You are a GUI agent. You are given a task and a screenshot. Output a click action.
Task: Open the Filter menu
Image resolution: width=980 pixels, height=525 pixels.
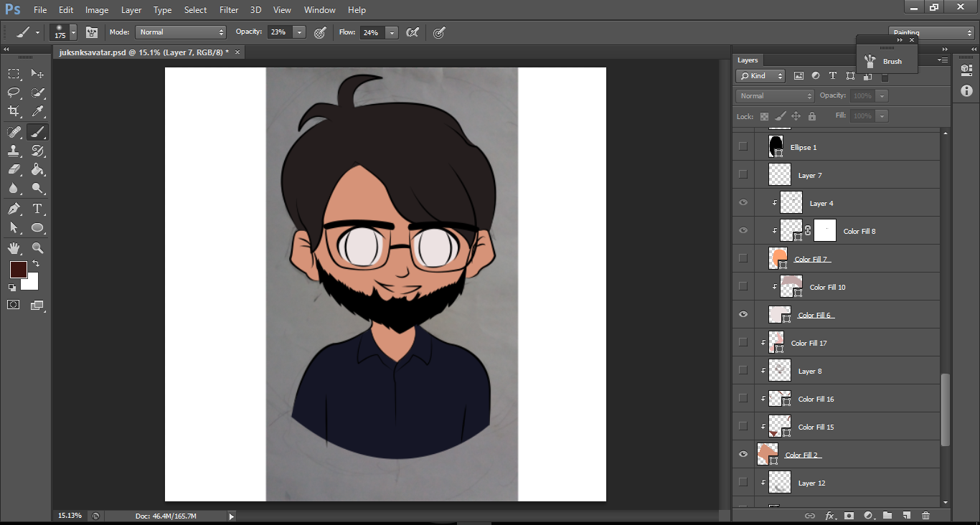pos(229,10)
